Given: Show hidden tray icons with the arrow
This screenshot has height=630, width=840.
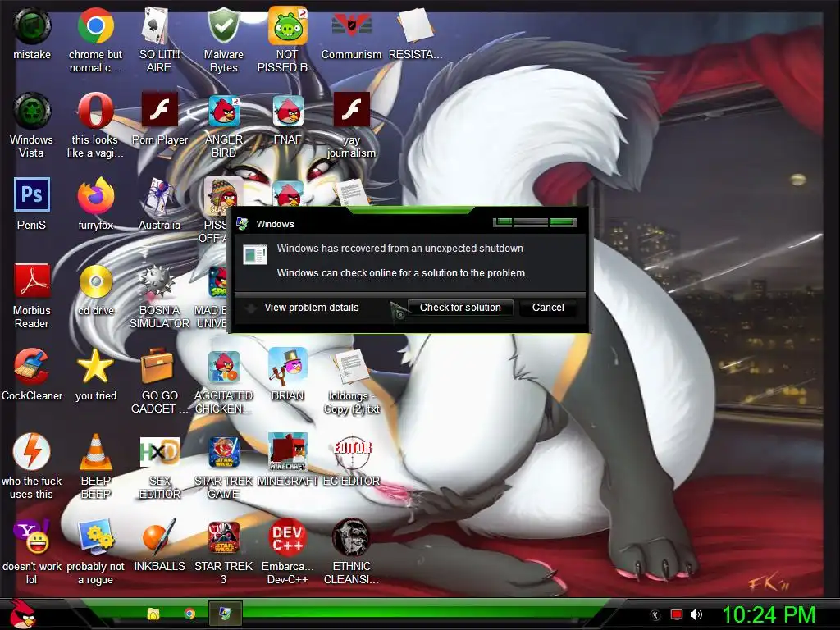Looking at the screenshot, I should (x=655, y=614).
